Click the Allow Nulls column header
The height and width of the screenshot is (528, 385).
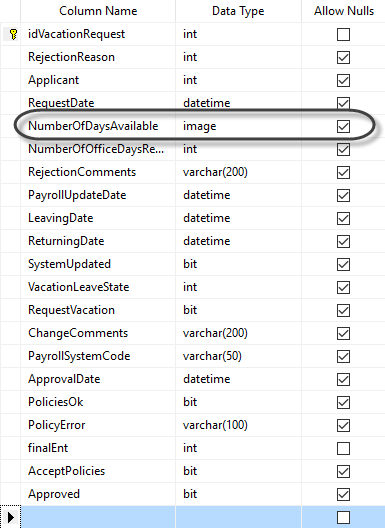coord(344,11)
